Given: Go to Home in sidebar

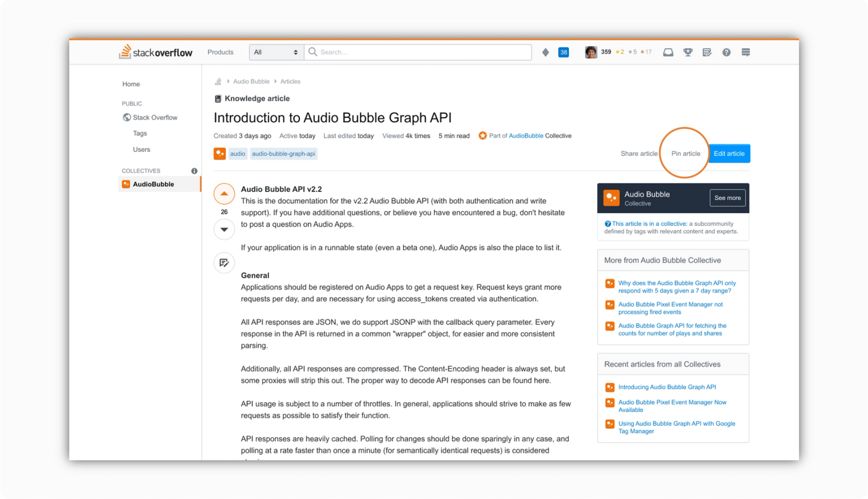Looking at the screenshot, I should 131,84.
